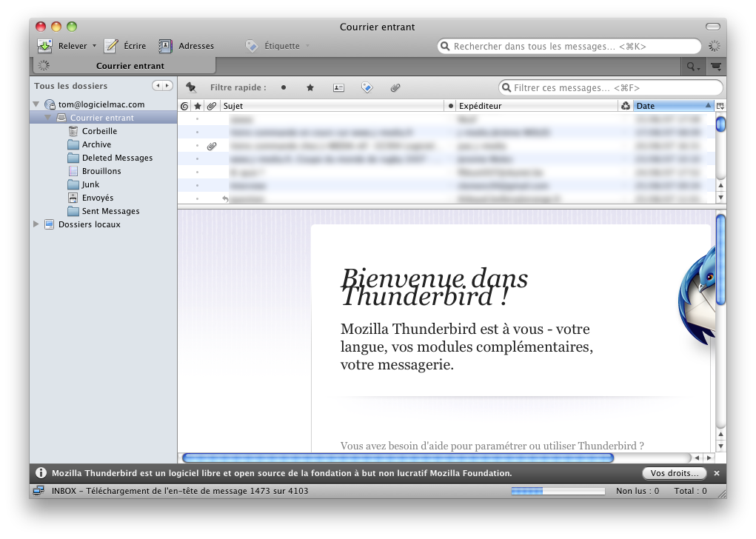Sort messages by the Expéditeur column

537,106
